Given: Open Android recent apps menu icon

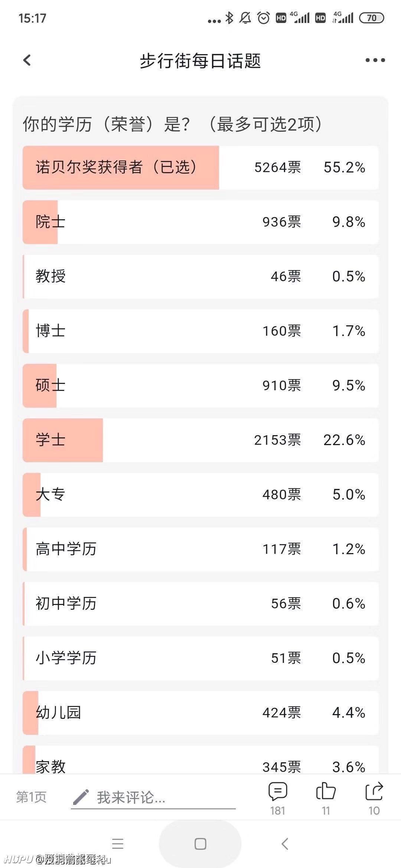Looking at the screenshot, I should [x=118, y=844].
